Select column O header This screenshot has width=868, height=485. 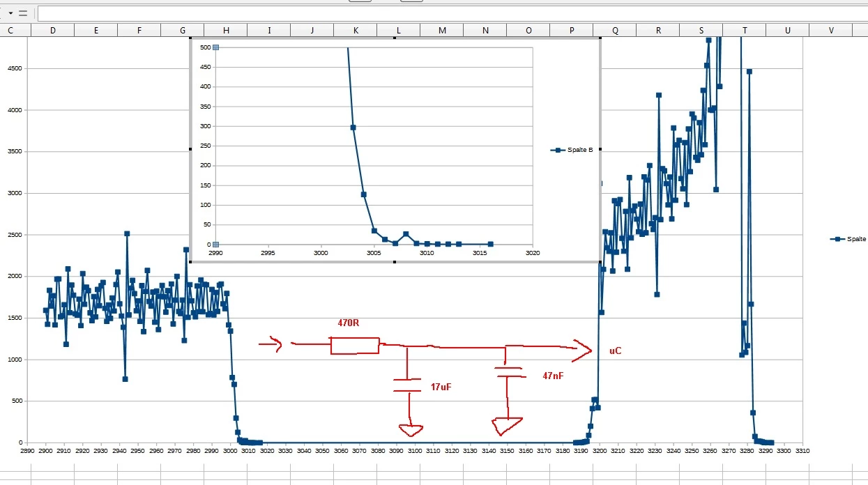pos(528,30)
